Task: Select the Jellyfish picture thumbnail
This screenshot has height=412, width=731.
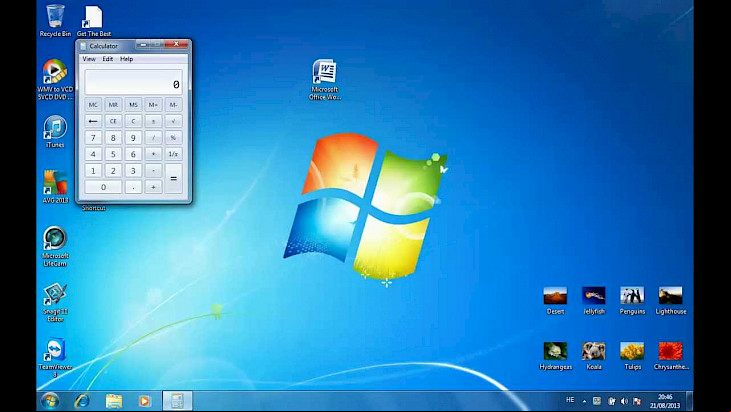Action: click(593, 301)
